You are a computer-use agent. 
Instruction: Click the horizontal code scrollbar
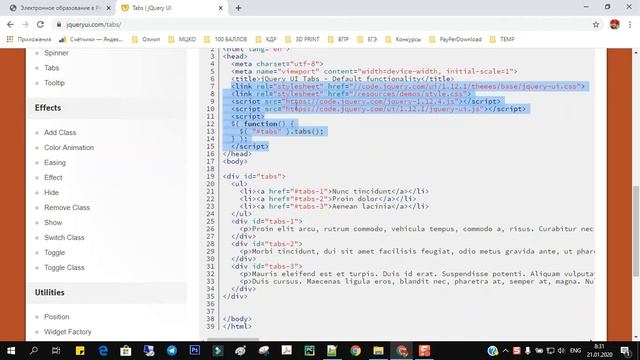point(233,339)
